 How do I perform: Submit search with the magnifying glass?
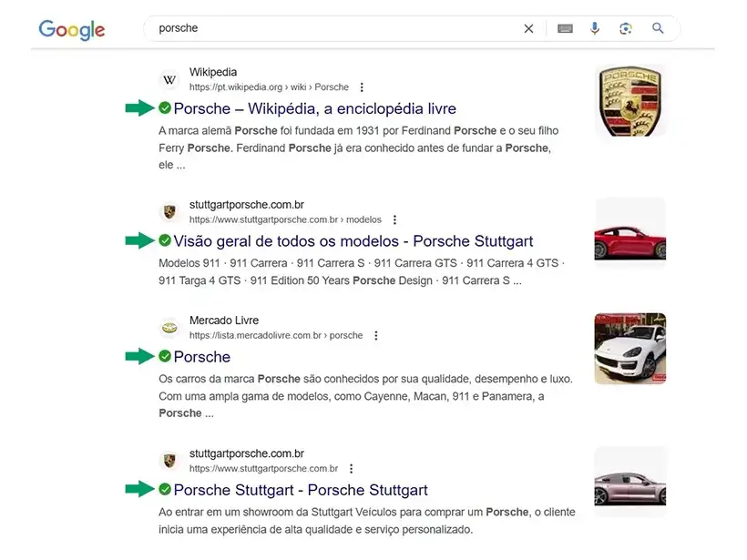658,28
